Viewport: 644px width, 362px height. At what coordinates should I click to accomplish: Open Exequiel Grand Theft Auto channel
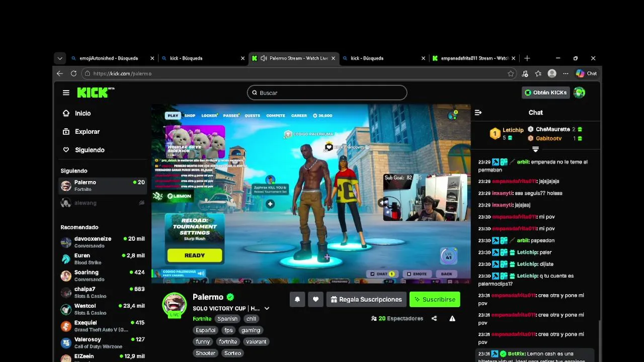(103, 326)
